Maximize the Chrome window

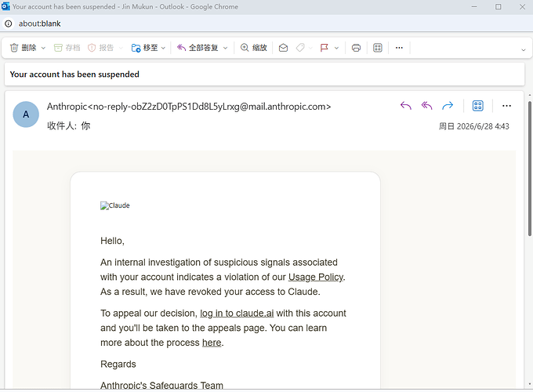[499, 7]
